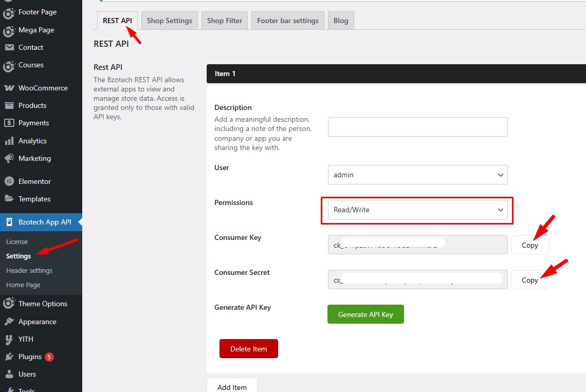This screenshot has height=392, width=586.
Task: Click the Footer Page sidebar icon
Action: tap(9, 13)
